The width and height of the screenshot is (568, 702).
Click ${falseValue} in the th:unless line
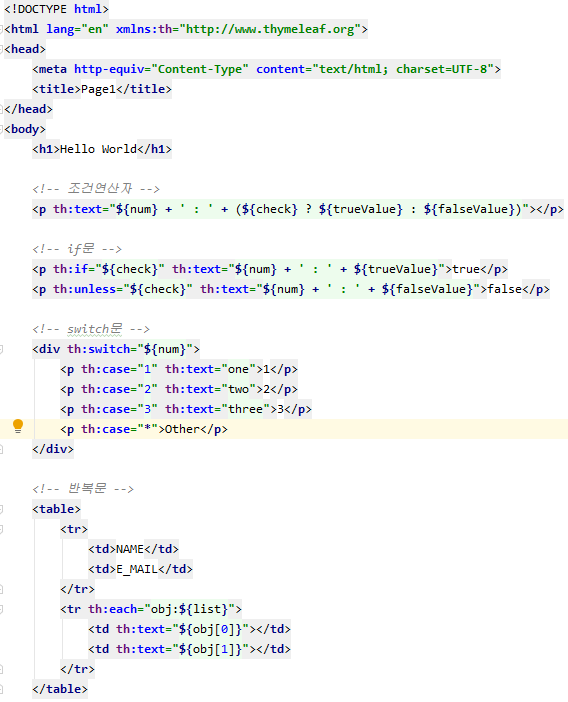coord(427,289)
